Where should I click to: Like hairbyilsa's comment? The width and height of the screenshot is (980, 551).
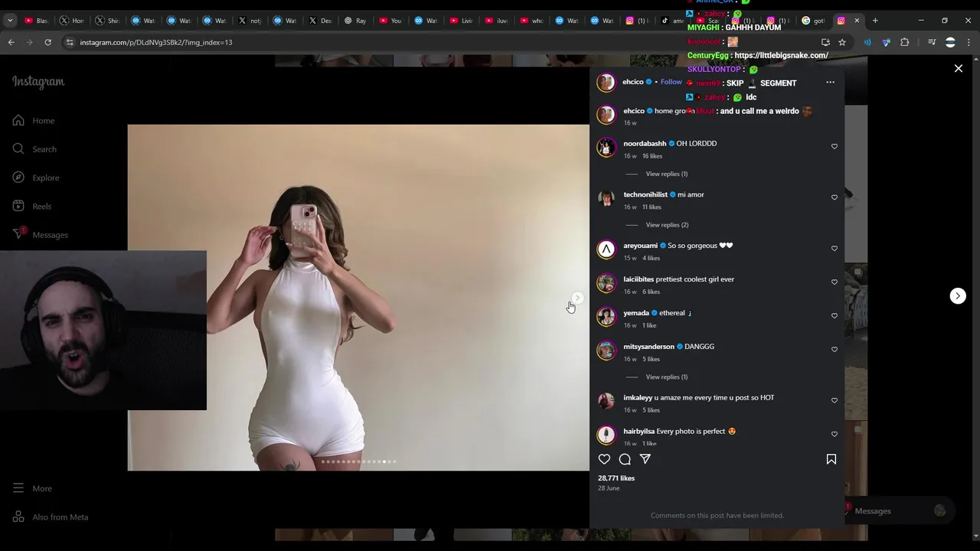click(x=835, y=435)
